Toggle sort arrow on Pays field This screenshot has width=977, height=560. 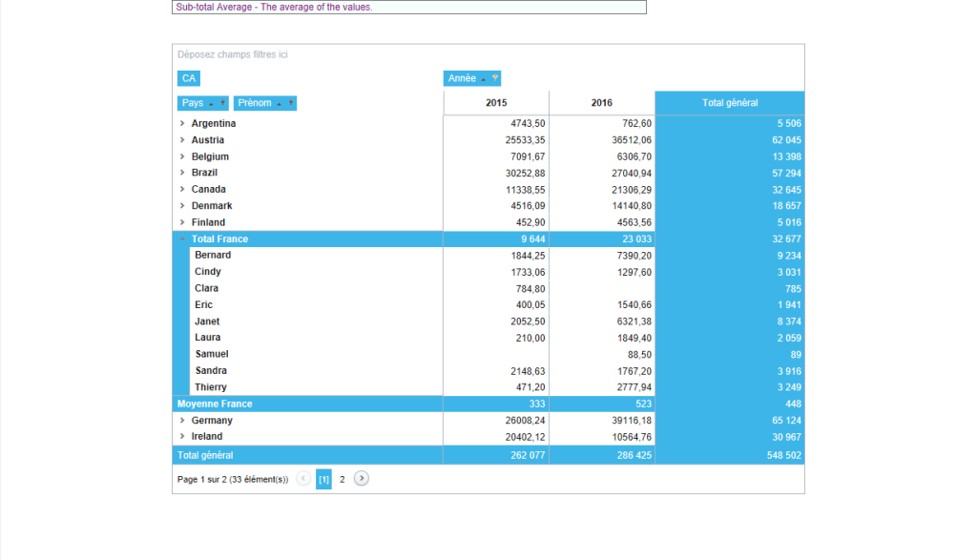(x=211, y=103)
